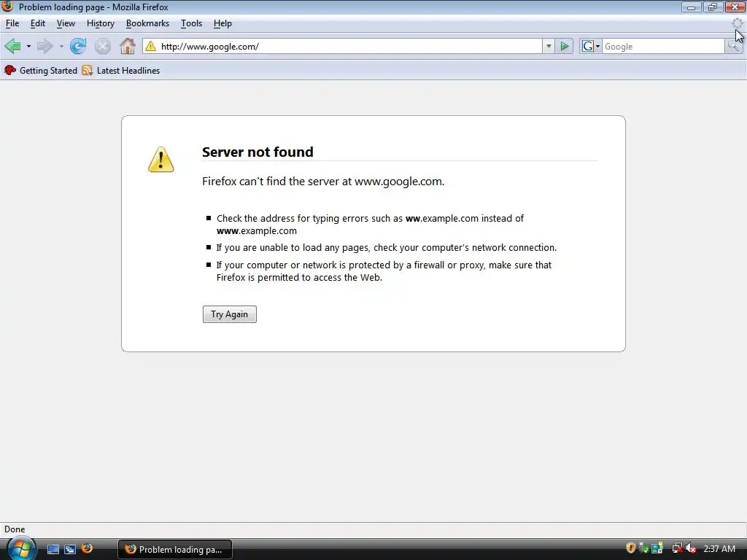
Task: Restore down the Firefox window
Action: 713,7
